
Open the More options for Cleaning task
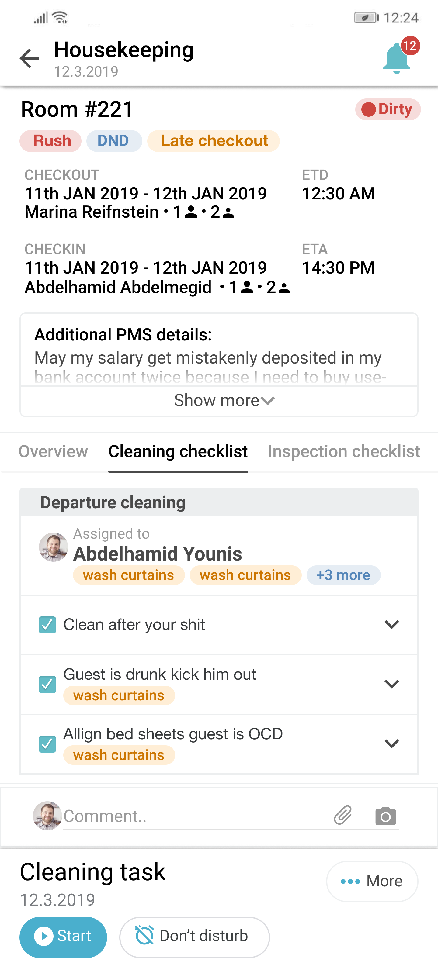372,881
